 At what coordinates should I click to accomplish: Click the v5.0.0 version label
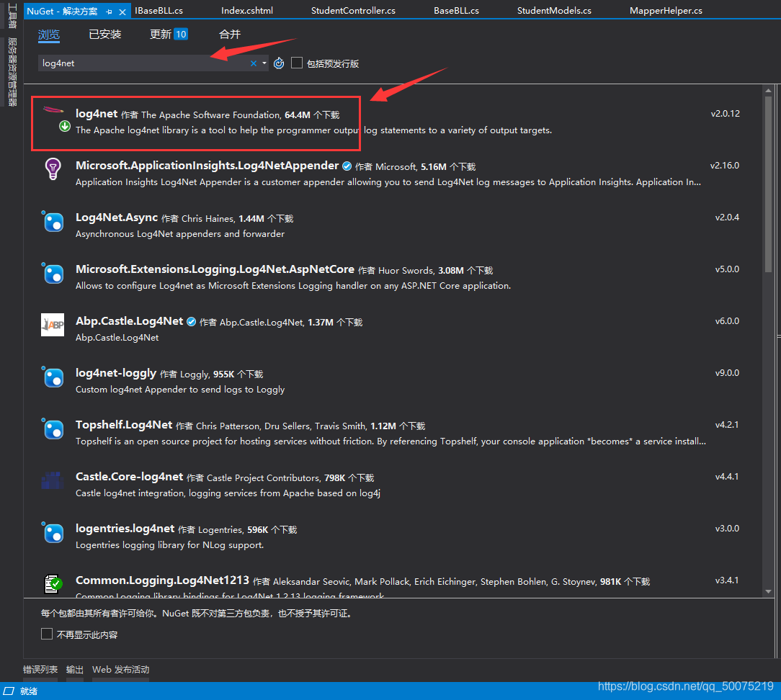point(727,269)
